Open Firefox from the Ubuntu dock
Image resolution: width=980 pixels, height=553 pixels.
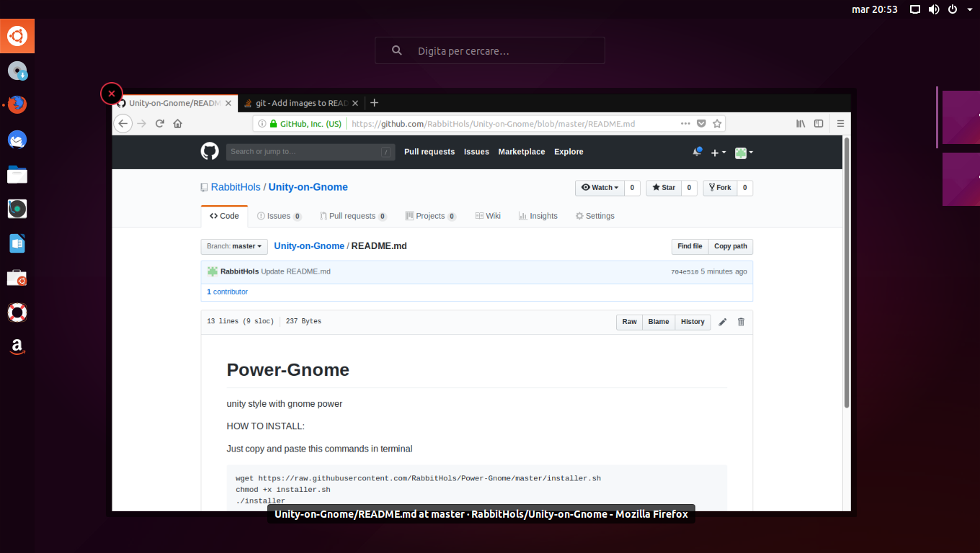pos(17,104)
